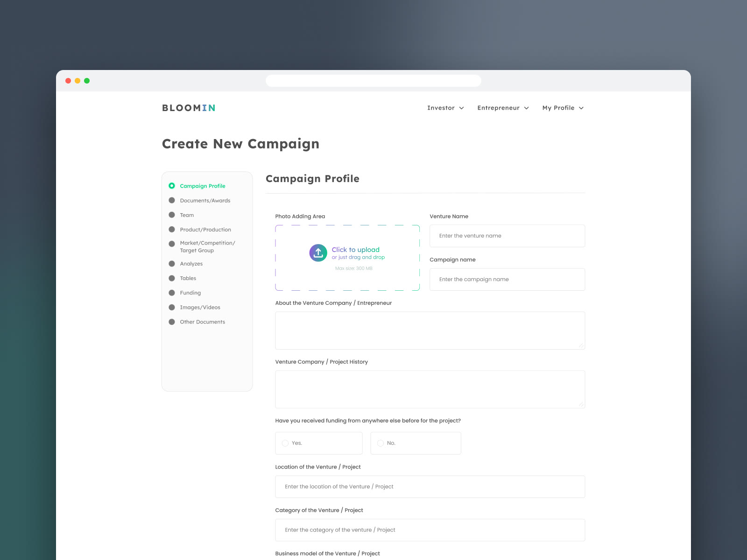Open the Investor menu label
747x560 pixels.
pyautogui.click(x=441, y=108)
